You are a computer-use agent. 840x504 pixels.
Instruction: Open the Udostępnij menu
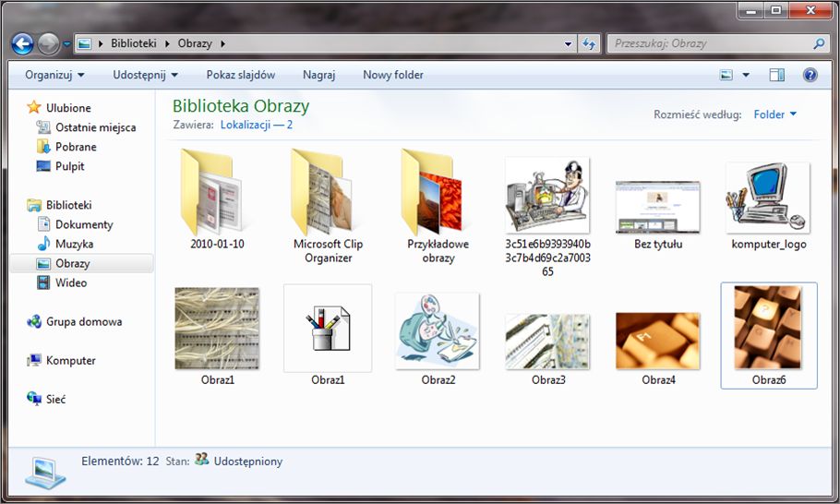click(145, 75)
